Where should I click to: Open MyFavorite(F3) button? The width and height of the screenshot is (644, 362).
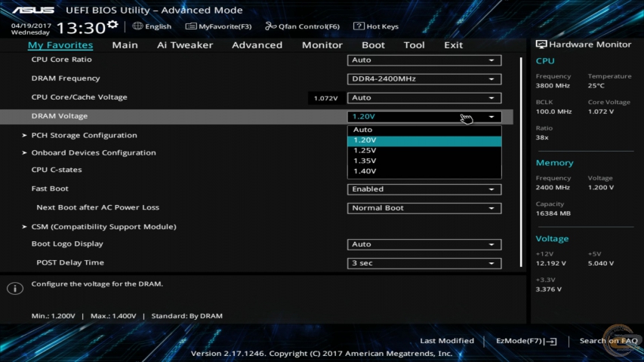pos(218,26)
